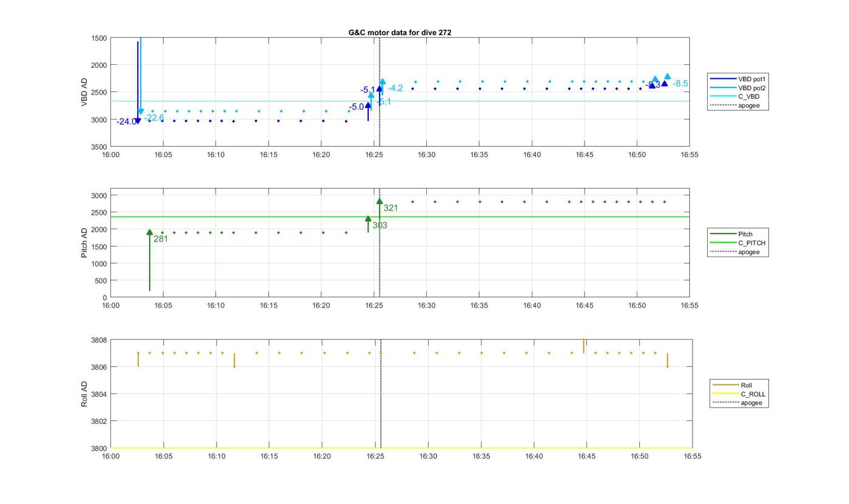Select the "Pitch" legend entry
The height and width of the screenshot is (504, 849).
coord(732,234)
